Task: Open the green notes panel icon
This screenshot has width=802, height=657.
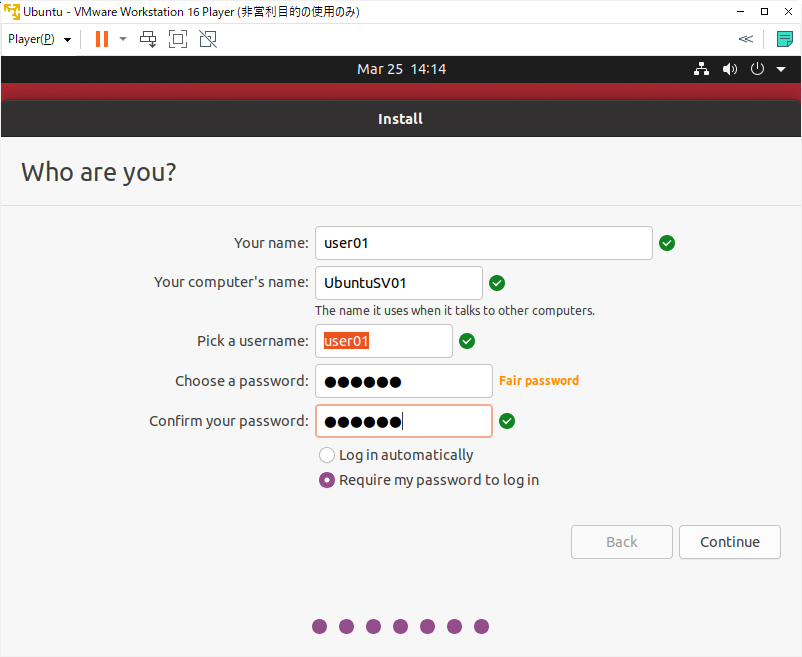Action: (x=785, y=39)
